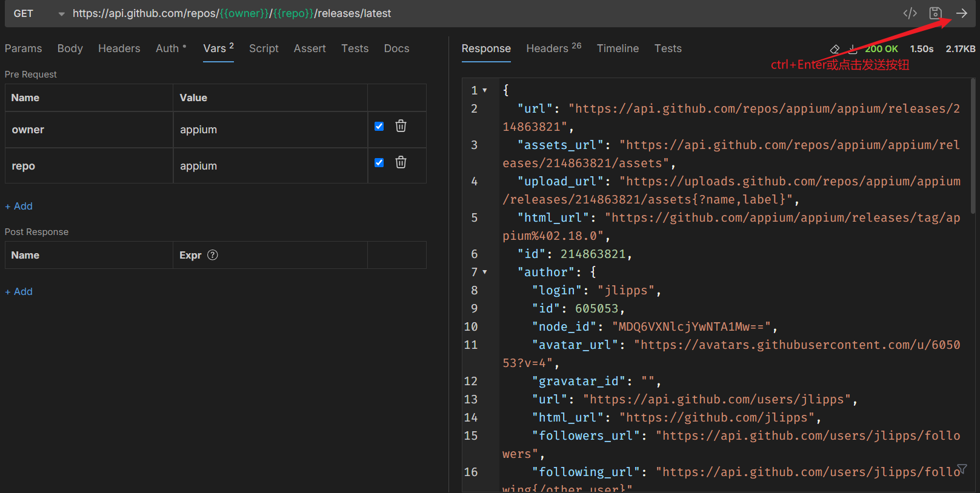Screen dimensions: 980x493
Task: Click the 2.17KB response size
Action: pos(961,49)
